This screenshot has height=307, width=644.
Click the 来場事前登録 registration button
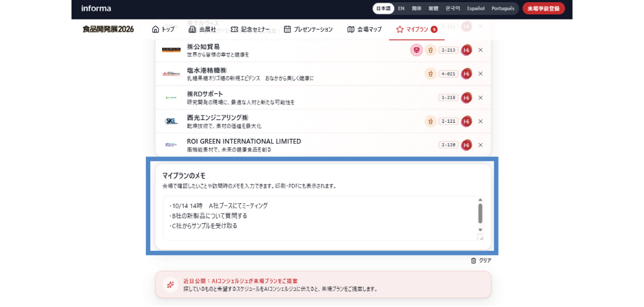[x=544, y=8]
